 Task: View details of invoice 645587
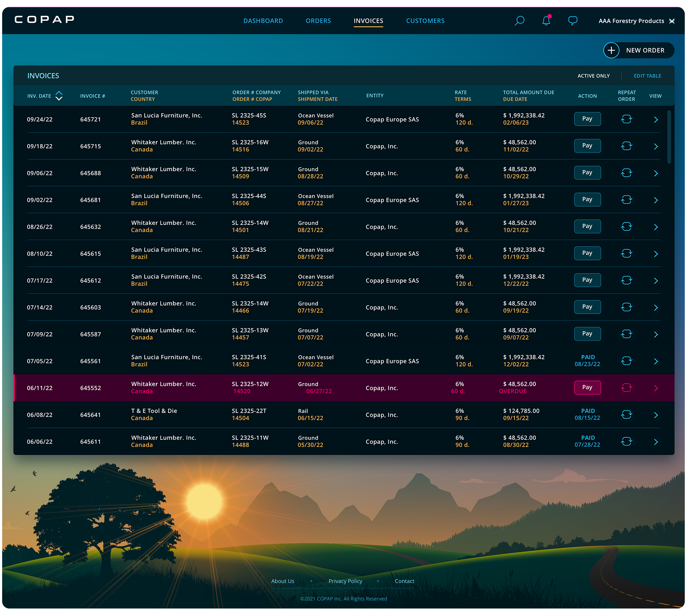tap(656, 335)
